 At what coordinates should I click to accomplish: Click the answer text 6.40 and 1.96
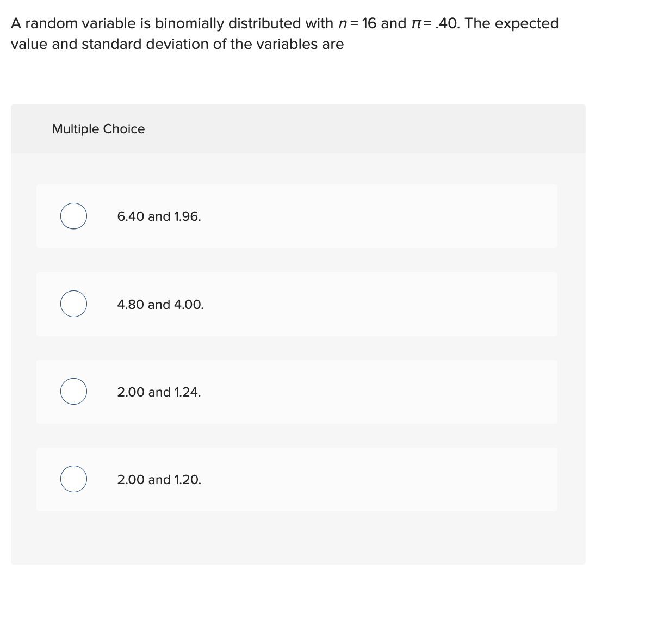tap(159, 216)
